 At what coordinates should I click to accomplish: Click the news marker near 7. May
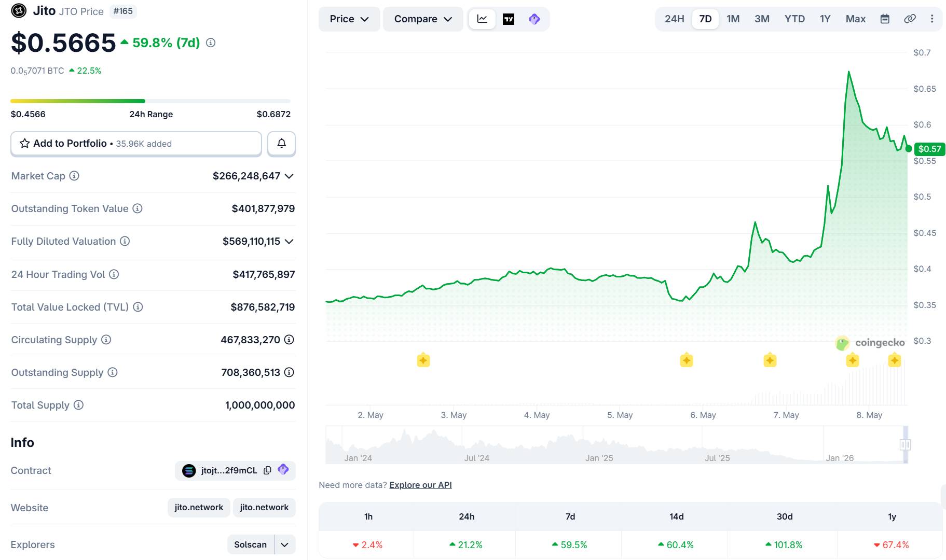point(770,360)
